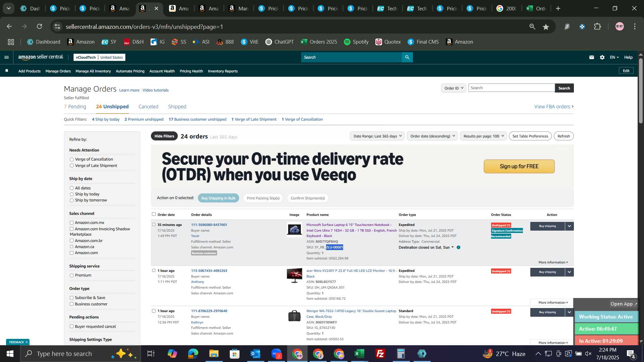644x362 pixels.
Task: Open the Calculator app in the taskbar
Action: point(401,354)
